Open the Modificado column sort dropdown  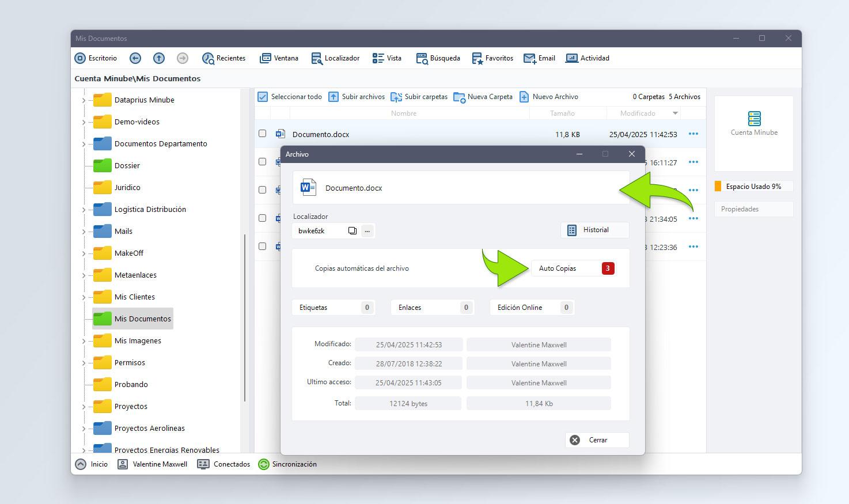[675, 113]
